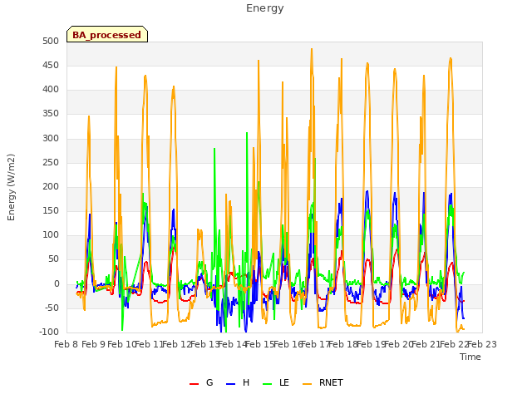Toggle the H series legend entry
Screen dimensions: 532x399
pyautogui.click(x=238, y=382)
